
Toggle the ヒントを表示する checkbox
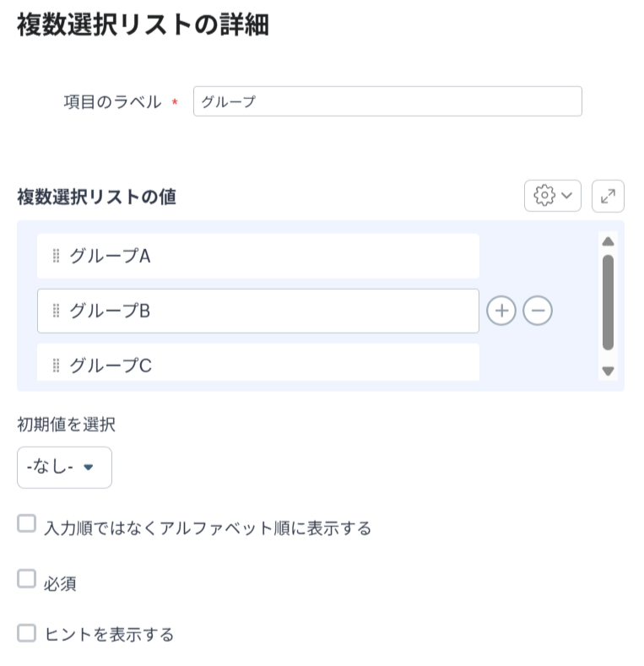(27, 633)
